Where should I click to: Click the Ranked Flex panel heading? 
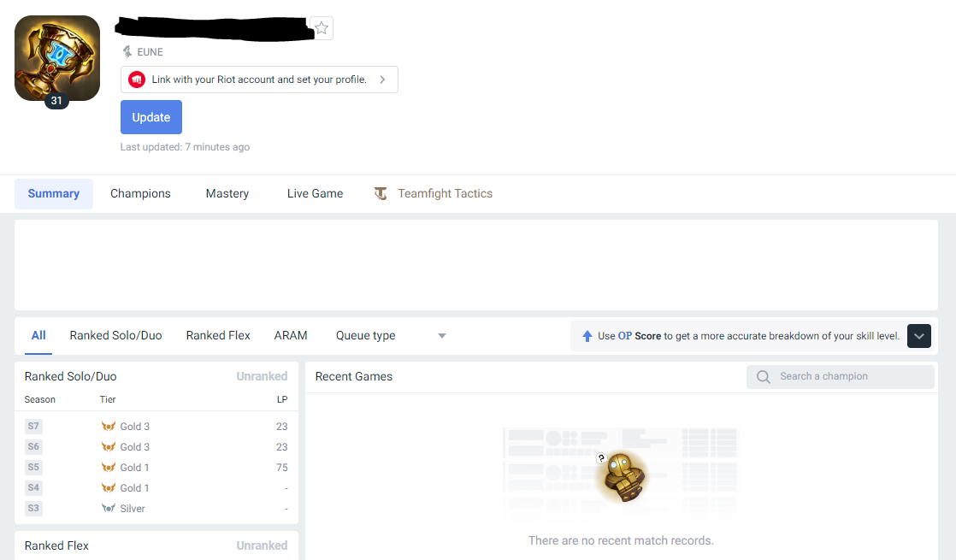coord(56,546)
